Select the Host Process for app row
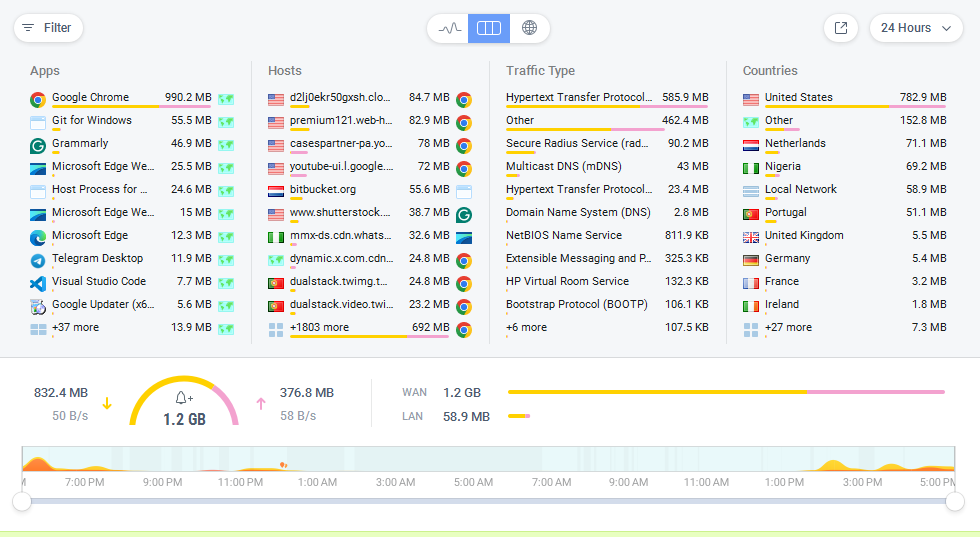The height and width of the screenshot is (537, 980). (132, 189)
